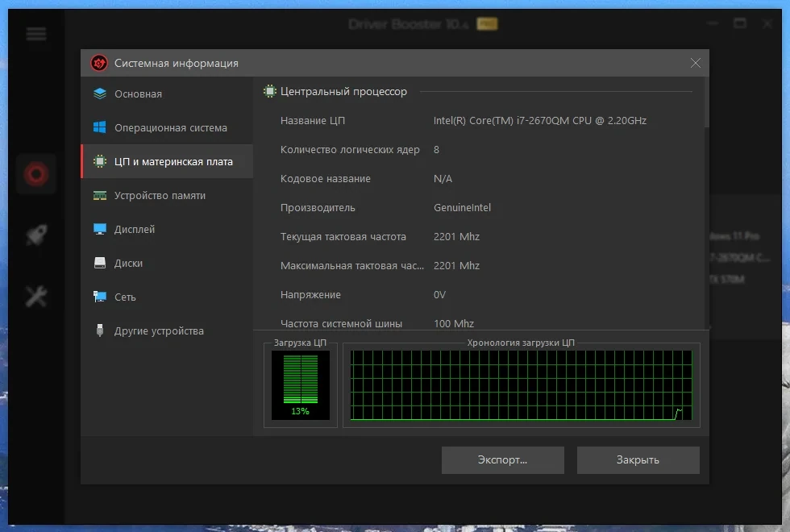Open Другие устройства section
The height and width of the screenshot is (532, 790).
tap(167, 330)
